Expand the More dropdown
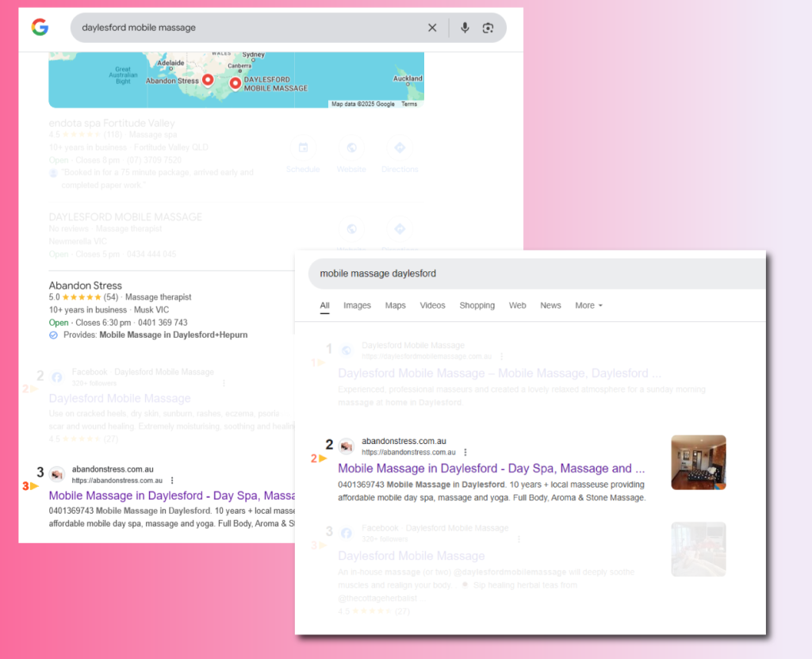The height and width of the screenshot is (659, 812). [589, 305]
